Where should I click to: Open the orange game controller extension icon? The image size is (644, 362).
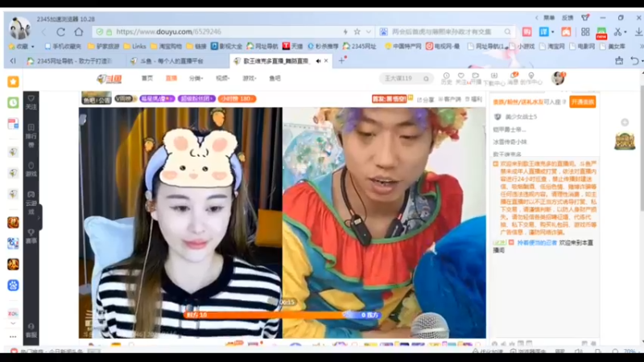tap(566, 31)
